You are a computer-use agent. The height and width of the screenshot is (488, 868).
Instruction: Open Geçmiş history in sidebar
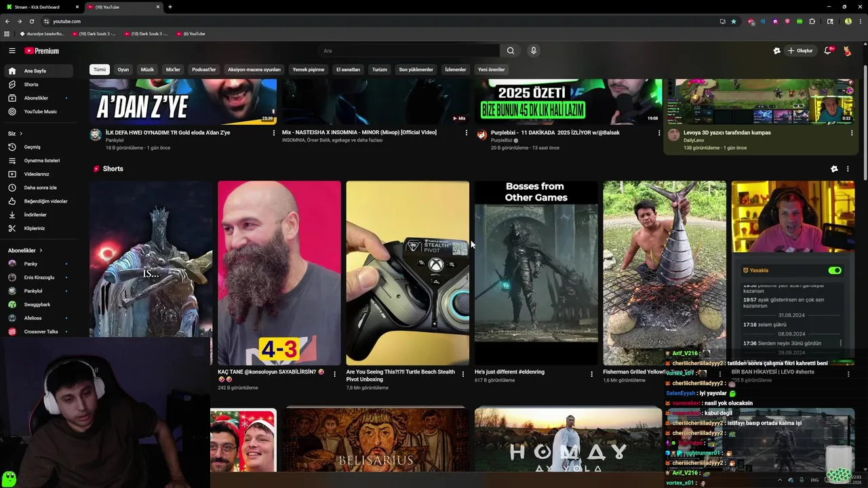(x=38, y=147)
